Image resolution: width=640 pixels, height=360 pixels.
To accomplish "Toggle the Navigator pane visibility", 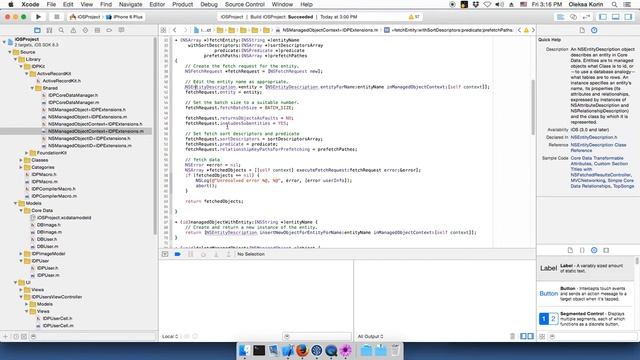I will click(x=603, y=17).
